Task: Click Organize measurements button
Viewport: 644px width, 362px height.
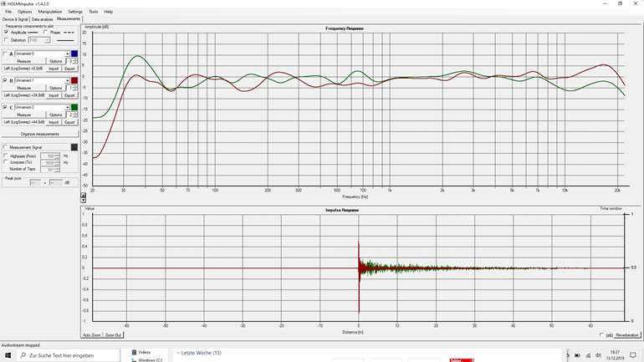Action: click(40, 135)
